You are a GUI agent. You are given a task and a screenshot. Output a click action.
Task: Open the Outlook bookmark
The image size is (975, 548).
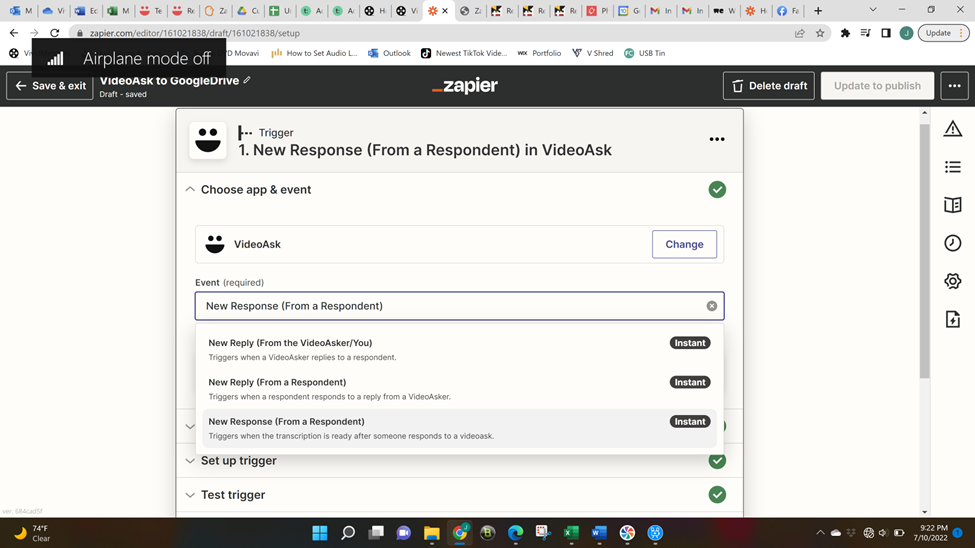389,53
